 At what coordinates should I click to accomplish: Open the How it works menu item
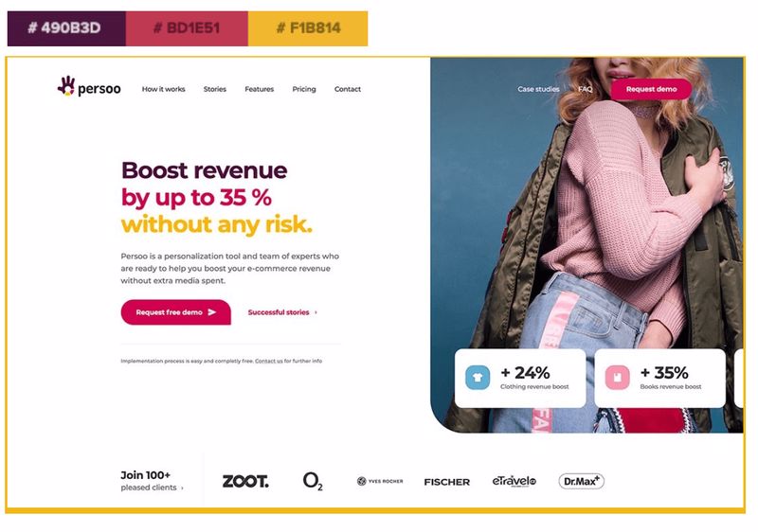pyautogui.click(x=163, y=89)
